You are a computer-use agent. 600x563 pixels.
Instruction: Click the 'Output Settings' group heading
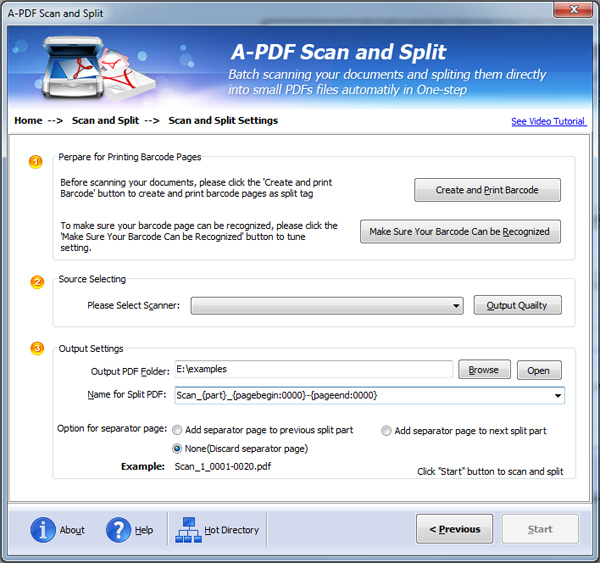point(91,349)
